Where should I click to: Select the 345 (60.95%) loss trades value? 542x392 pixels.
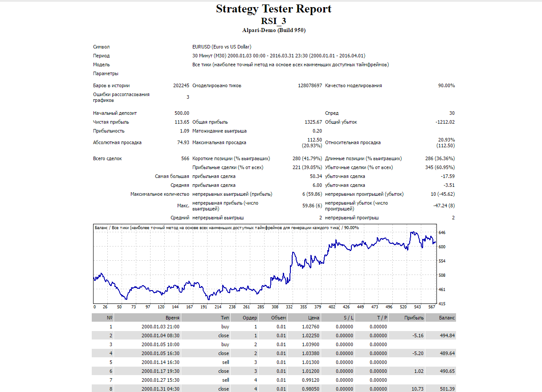[x=440, y=167]
